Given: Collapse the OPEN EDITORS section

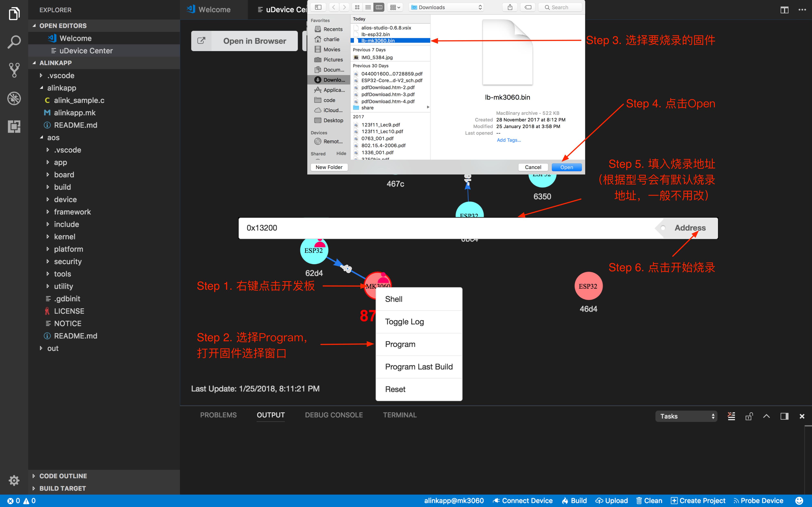Looking at the screenshot, I should pos(104,26).
